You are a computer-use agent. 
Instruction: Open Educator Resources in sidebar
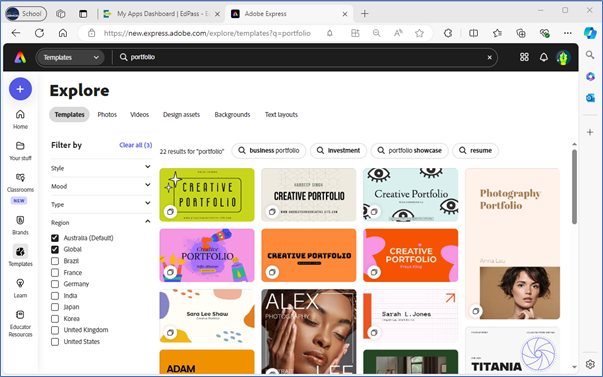tap(20, 324)
